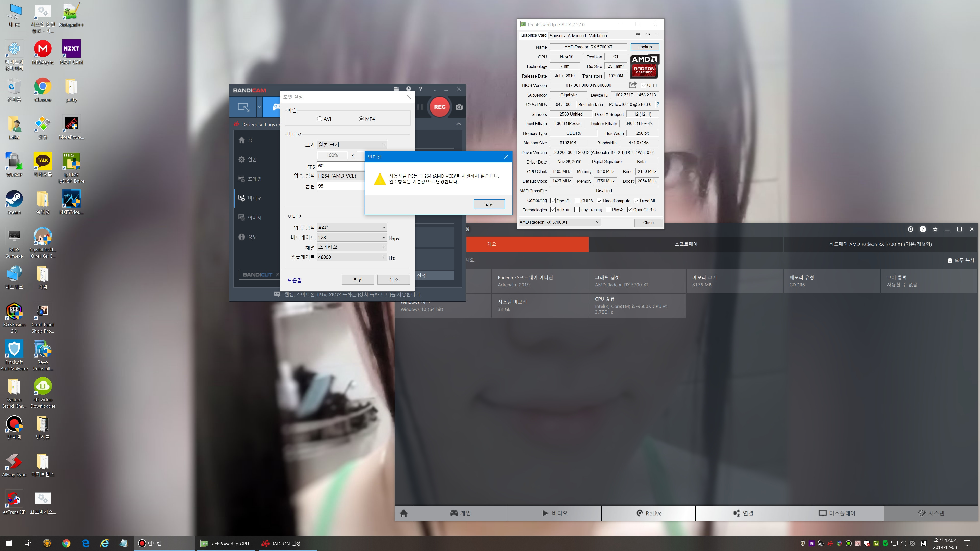Open MEGAsync desktop icon
The height and width of the screenshot is (551, 980).
[x=43, y=52]
